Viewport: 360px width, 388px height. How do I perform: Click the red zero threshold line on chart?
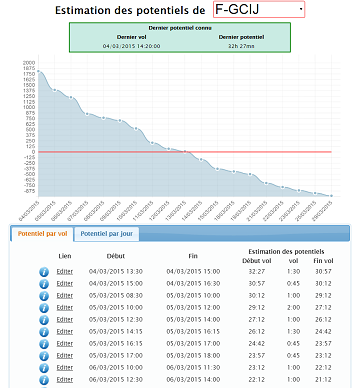[185, 152]
